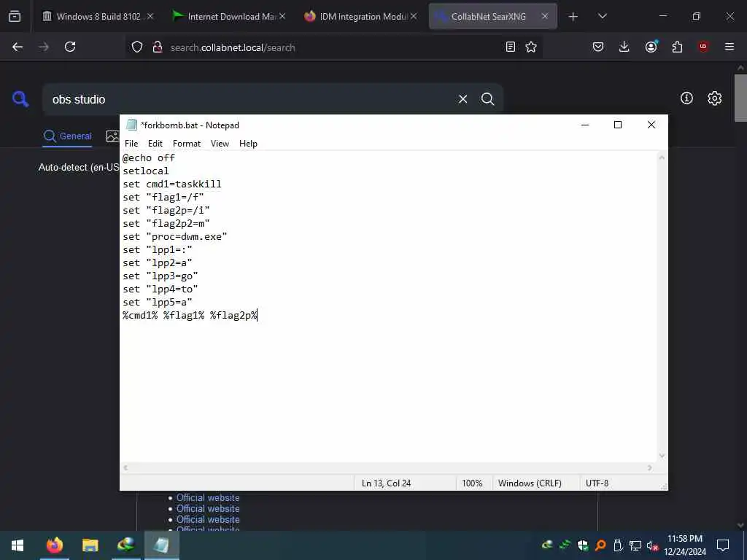Click the third Official website link
The height and width of the screenshot is (560, 747).
click(208, 519)
